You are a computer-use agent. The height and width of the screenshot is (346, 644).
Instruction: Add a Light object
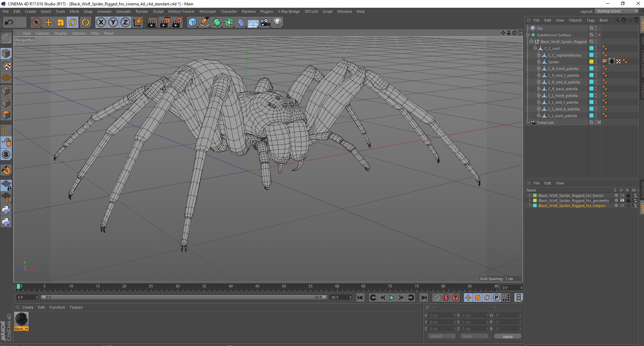(x=278, y=23)
